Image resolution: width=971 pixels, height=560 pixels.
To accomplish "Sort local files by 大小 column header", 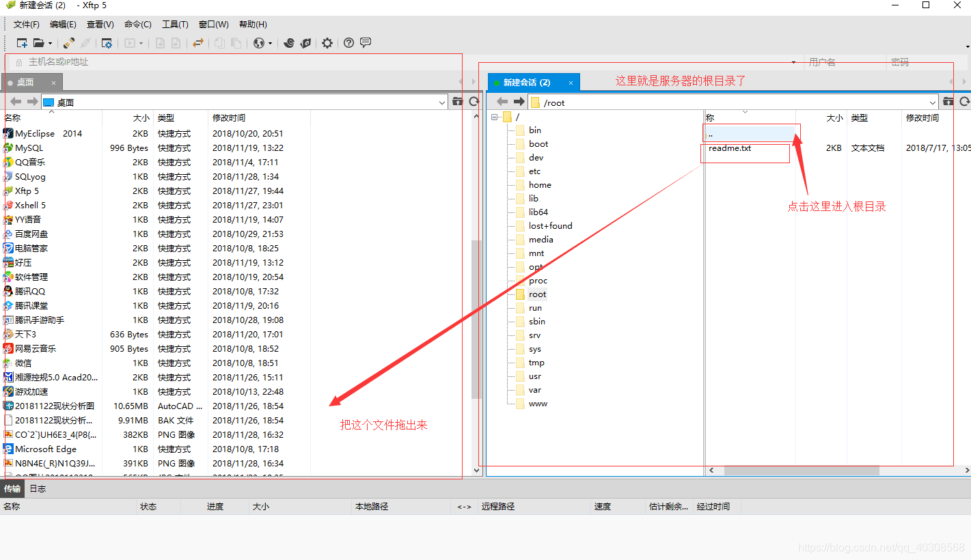I will tap(128, 118).
